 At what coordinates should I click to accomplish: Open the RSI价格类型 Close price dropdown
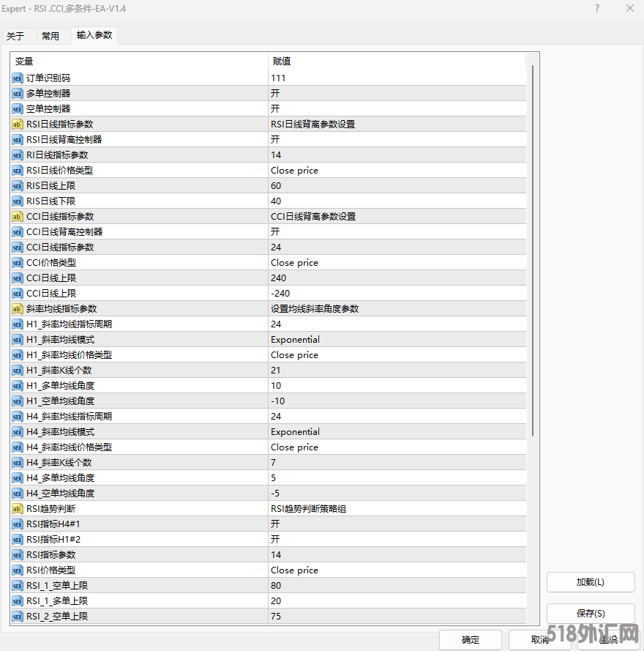pyautogui.click(x=397, y=570)
